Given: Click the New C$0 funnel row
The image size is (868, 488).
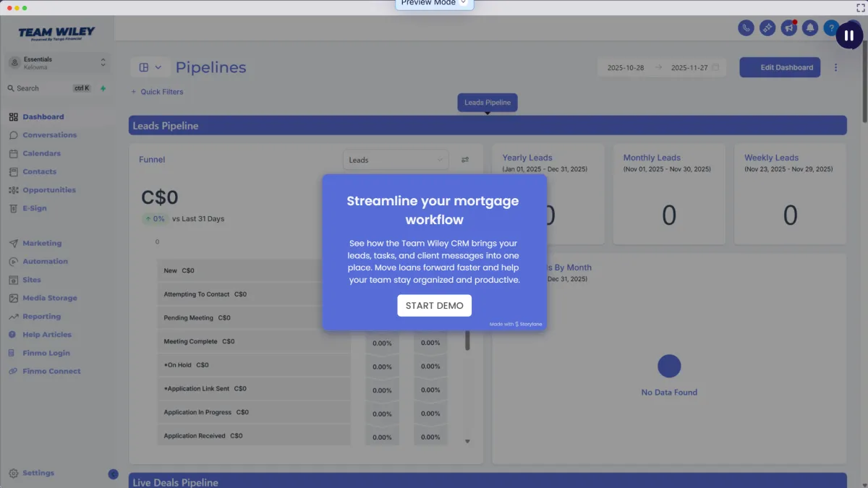Looking at the screenshot, I should [x=254, y=270].
